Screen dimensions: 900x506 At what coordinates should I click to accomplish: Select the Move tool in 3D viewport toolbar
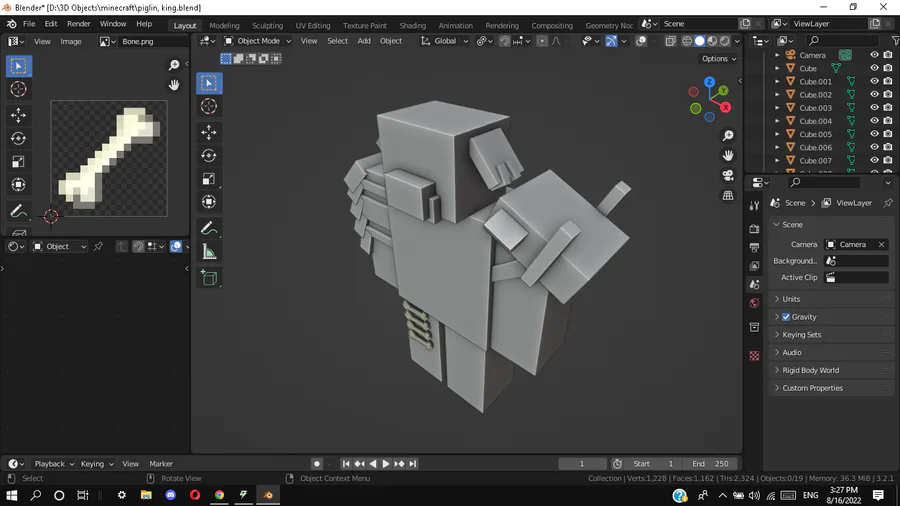pyautogui.click(x=209, y=133)
